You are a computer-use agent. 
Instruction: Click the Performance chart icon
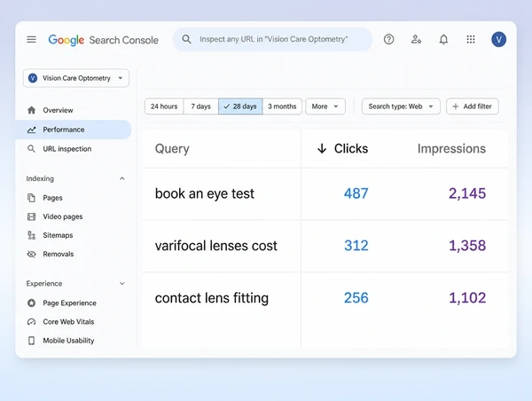[32, 130]
